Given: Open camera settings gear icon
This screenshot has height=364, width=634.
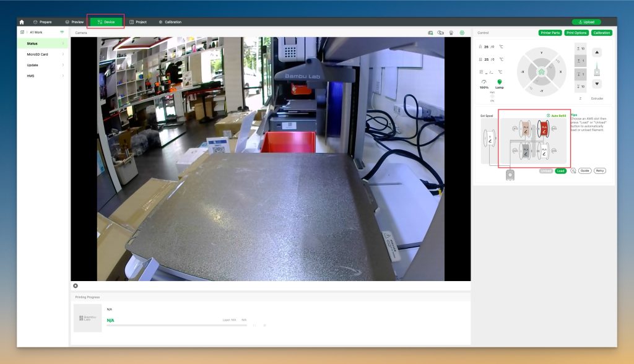Looking at the screenshot, I should (462, 32).
